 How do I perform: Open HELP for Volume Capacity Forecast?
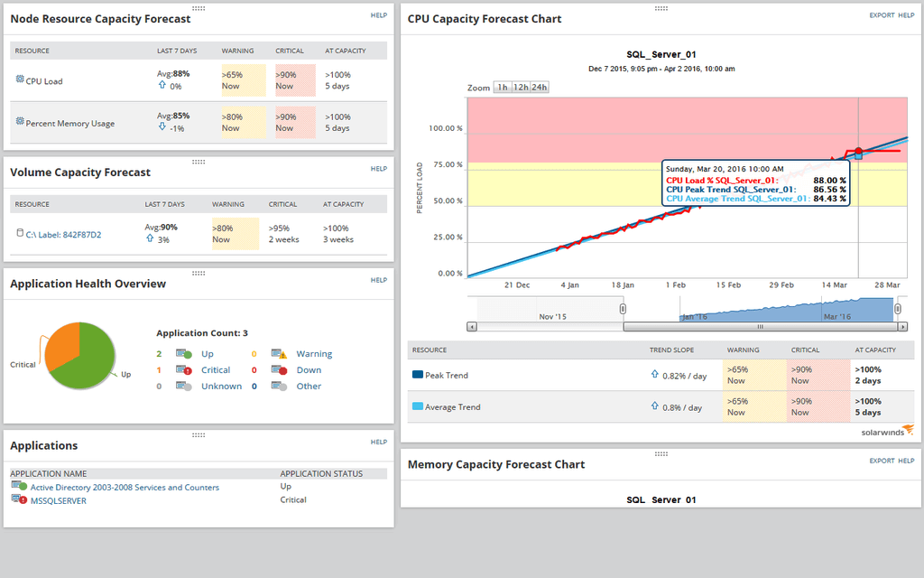pos(378,168)
